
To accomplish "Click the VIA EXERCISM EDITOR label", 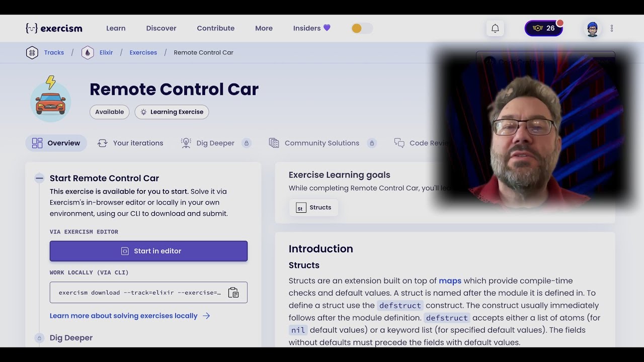I will (x=84, y=232).
